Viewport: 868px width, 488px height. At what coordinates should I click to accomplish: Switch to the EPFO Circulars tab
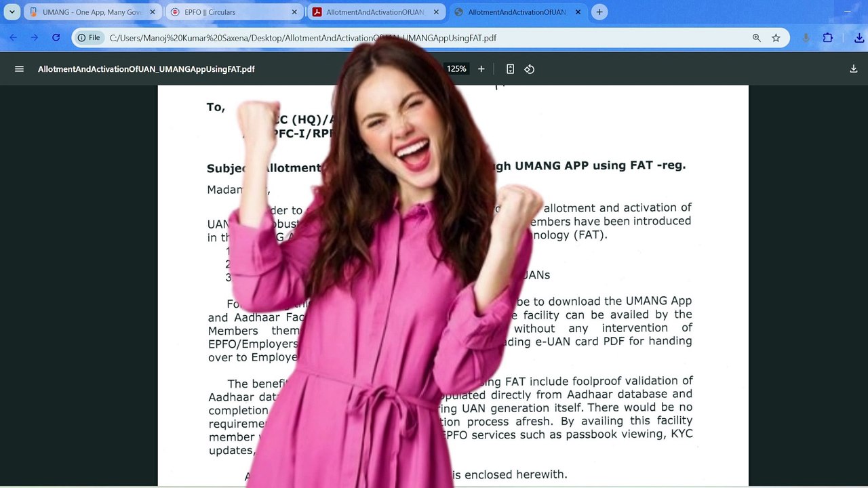(231, 12)
